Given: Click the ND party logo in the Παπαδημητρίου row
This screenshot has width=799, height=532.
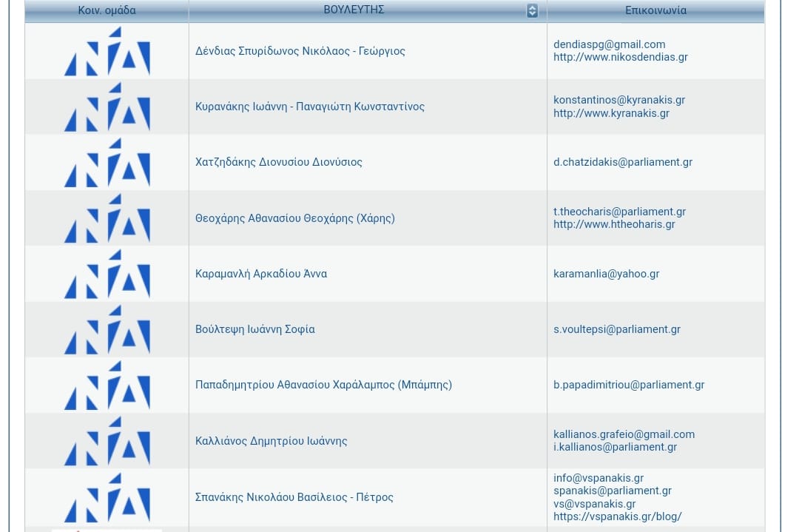Looking at the screenshot, I should (x=107, y=385).
